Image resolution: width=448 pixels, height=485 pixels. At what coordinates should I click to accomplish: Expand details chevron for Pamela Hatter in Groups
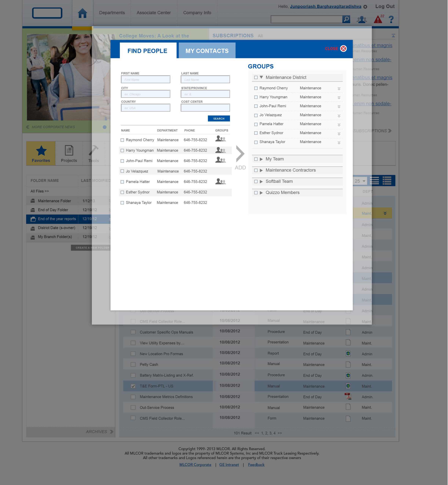[339, 124]
